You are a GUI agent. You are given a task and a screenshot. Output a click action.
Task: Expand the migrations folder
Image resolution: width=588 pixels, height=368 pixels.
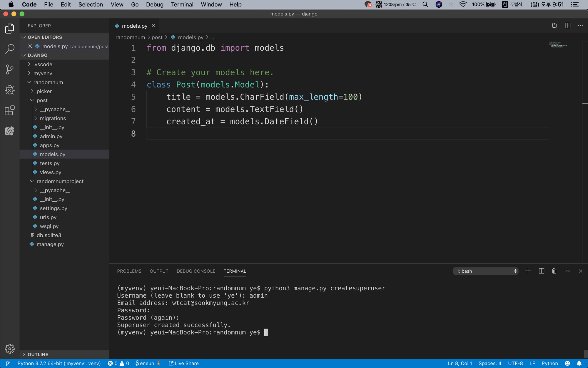coord(53,118)
